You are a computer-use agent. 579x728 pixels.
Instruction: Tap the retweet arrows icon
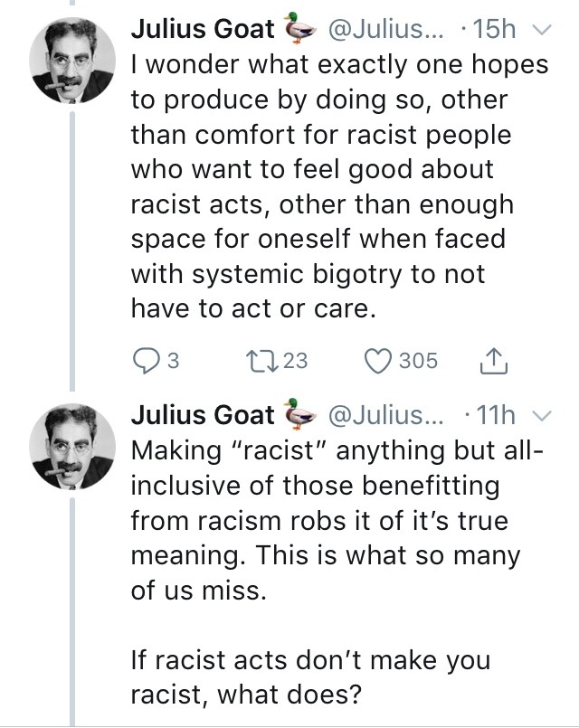click(255, 362)
